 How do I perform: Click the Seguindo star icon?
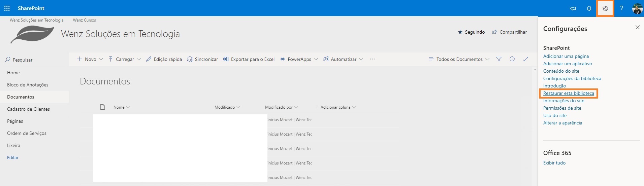[460, 32]
